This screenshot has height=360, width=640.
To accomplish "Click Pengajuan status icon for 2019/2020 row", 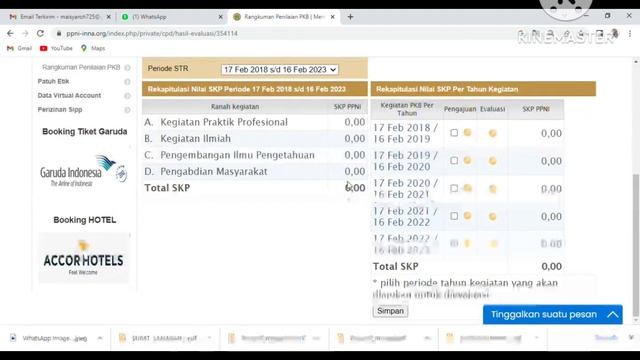I will point(467,160).
